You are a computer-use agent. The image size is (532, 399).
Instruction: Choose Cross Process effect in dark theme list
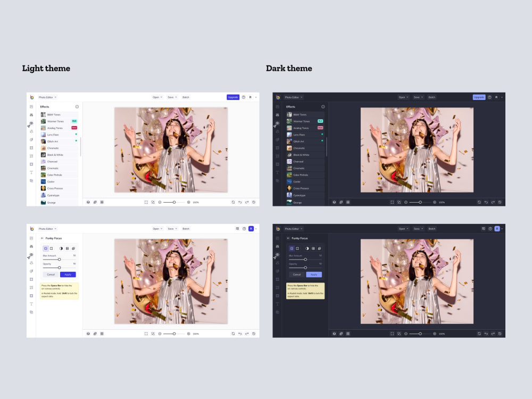pyautogui.click(x=305, y=188)
